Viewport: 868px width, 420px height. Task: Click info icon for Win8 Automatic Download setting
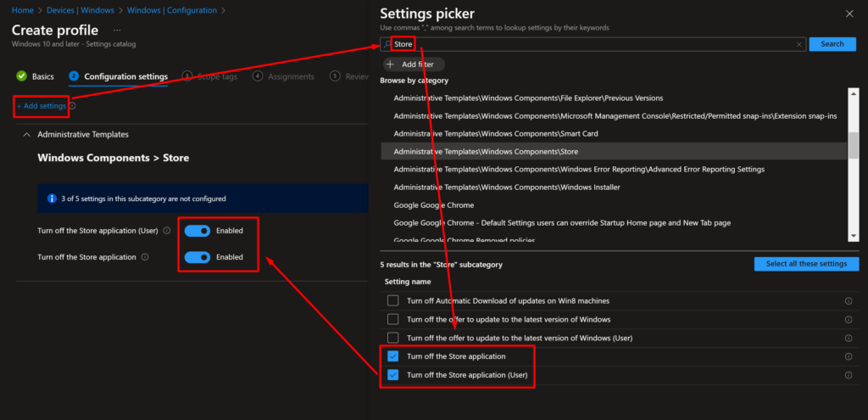pyautogui.click(x=848, y=301)
